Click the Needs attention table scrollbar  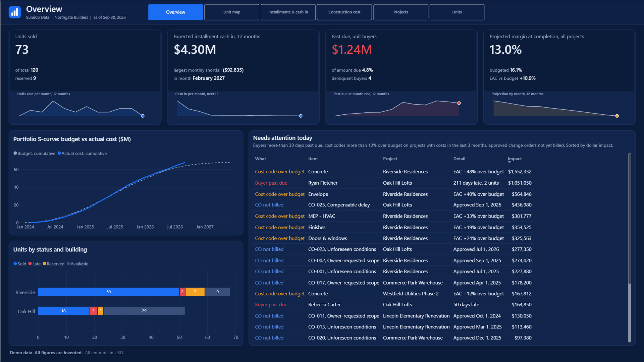coord(630,218)
